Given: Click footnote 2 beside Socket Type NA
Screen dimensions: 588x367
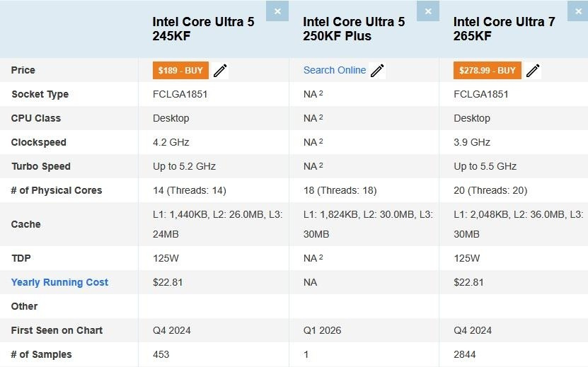Looking at the screenshot, I should point(321,93).
